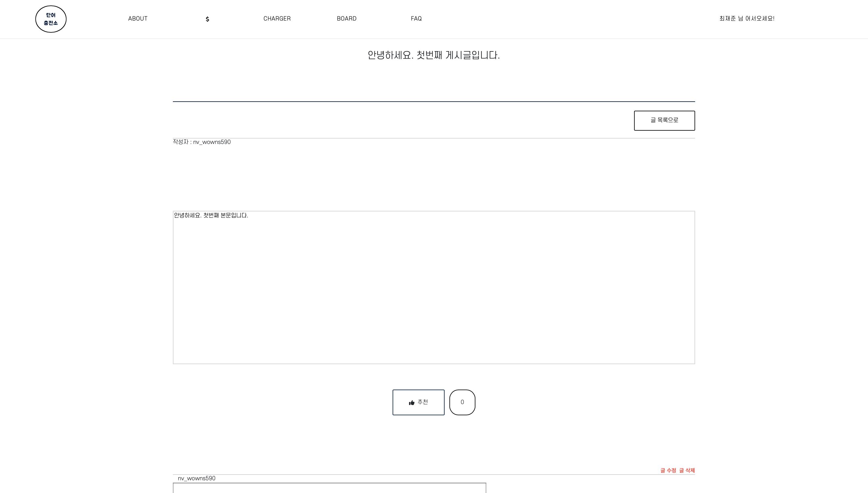Click the thumbs-up 추천 recommend button
Image resolution: width=868 pixels, height=493 pixels.
tap(419, 402)
